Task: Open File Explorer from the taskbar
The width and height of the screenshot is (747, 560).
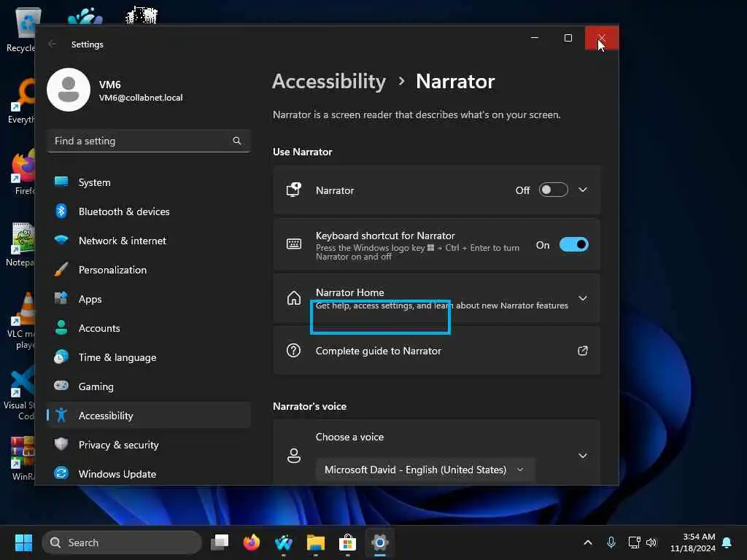Action: click(x=315, y=542)
